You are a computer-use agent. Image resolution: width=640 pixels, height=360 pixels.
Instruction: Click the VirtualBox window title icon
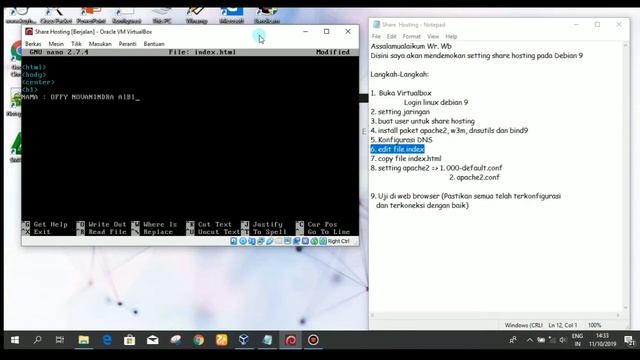click(x=29, y=31)
